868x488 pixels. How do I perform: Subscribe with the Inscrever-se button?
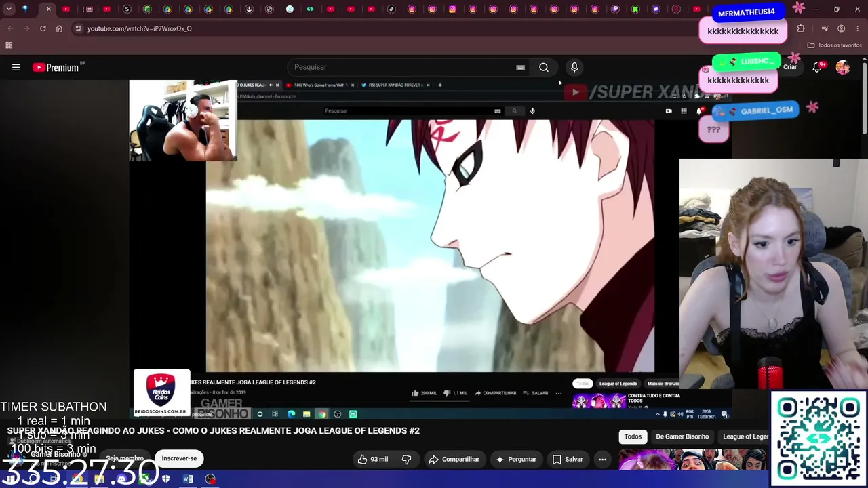(x=179, y=458)
